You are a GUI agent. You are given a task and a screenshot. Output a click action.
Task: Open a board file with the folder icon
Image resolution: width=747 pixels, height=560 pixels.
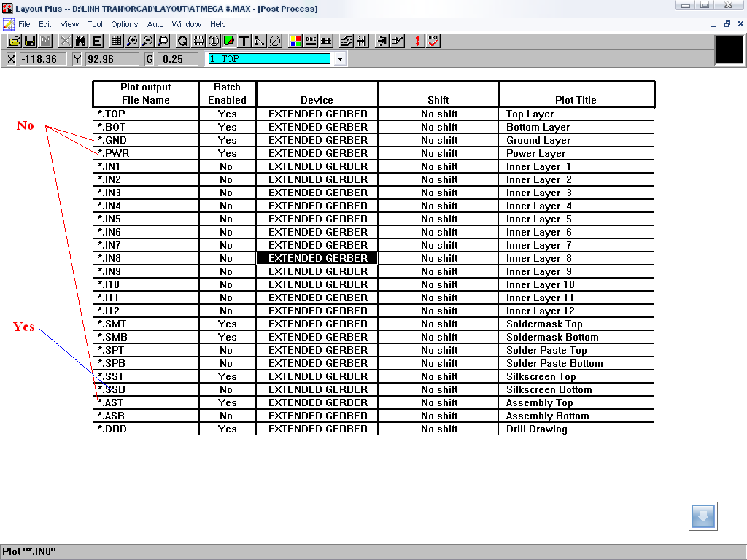click(x=15, y=42)
